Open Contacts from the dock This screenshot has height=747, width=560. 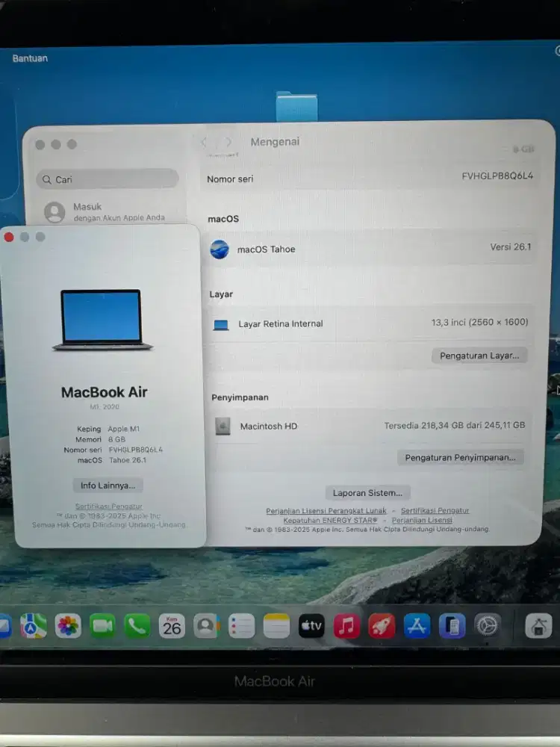[x=206, y=625]
